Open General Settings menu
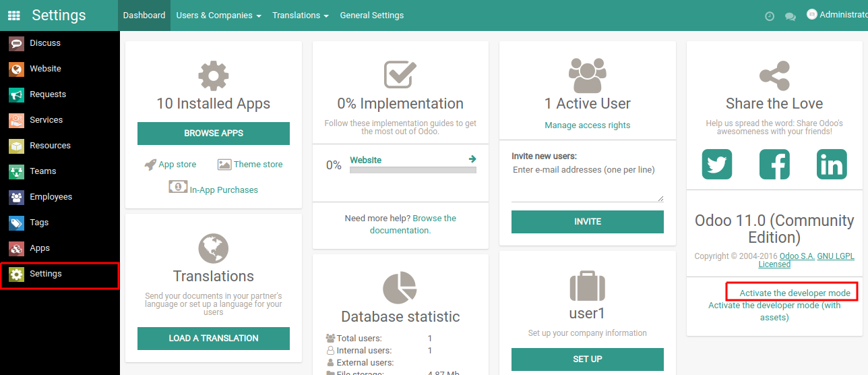Viewport: 868px width, 375px height. [x=372, y=16]
